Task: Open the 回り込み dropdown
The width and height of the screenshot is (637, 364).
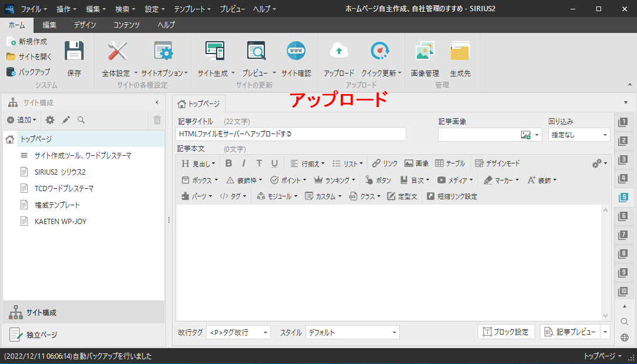Action: pyautogui.click(x=579, y=135)
